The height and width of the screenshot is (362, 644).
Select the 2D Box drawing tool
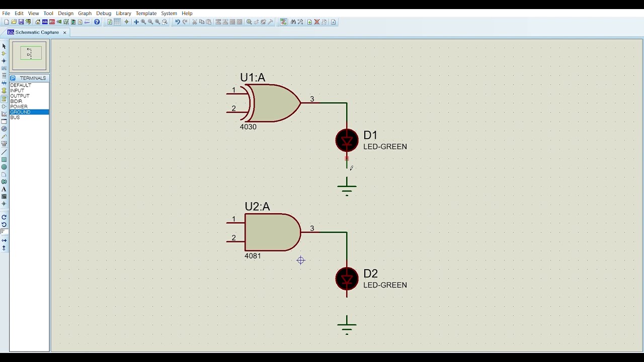point(4,160)
